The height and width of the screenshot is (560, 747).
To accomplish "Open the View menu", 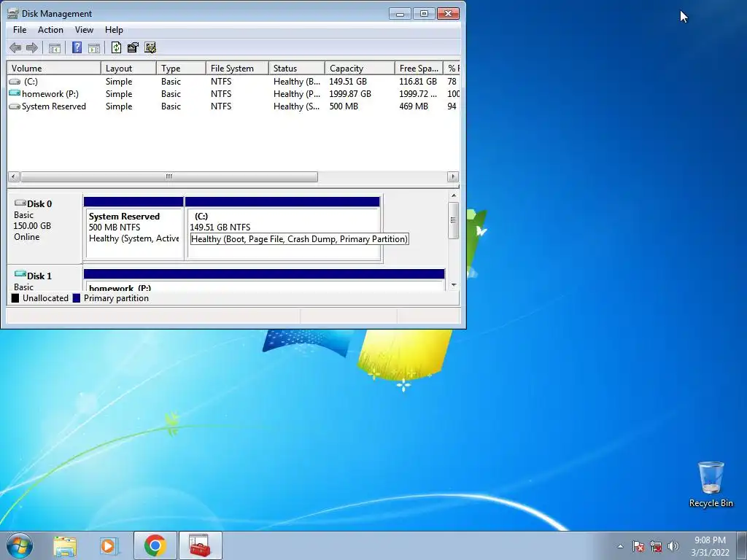I will [84, 29].
